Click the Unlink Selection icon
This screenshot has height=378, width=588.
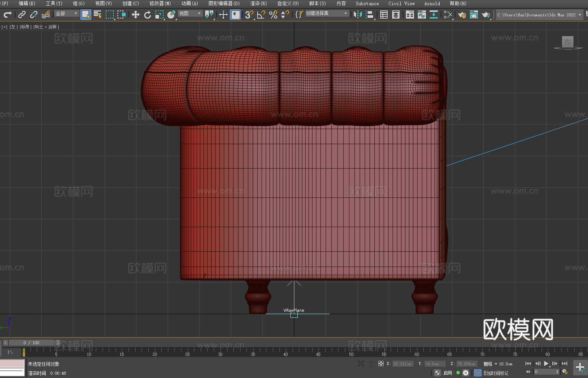tap(34, 14)
